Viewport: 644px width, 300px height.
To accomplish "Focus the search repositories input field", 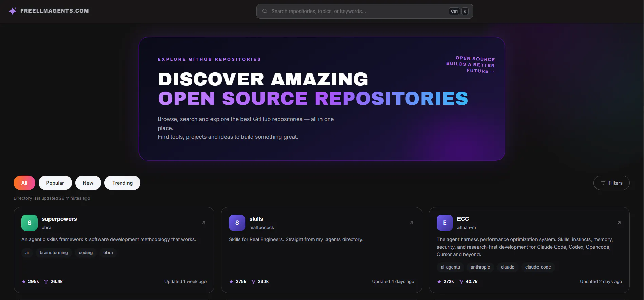I will (x=365, y=11).
